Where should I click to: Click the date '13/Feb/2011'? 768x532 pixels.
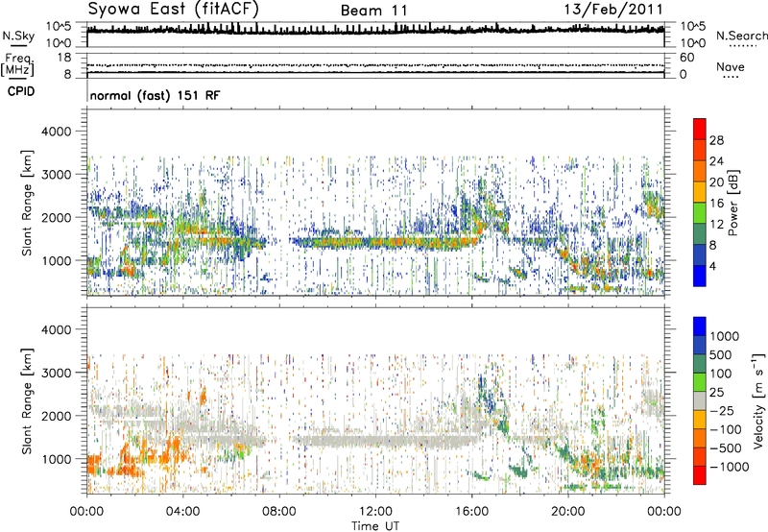pyautogui.click(x=613, y=10)
